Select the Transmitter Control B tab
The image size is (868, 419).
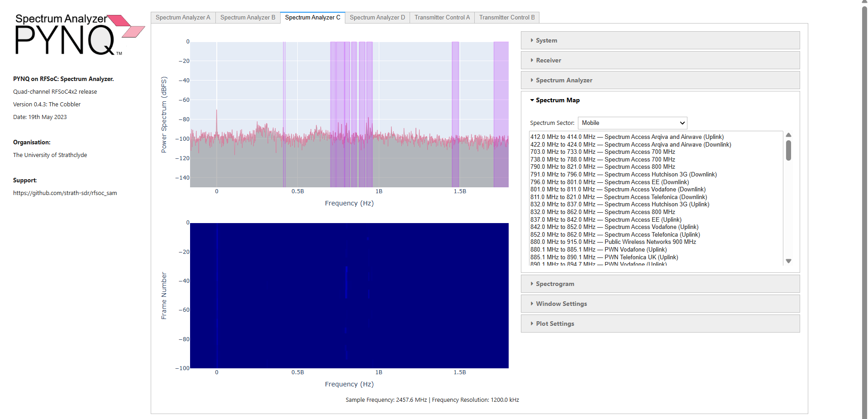tap(506, 18)
